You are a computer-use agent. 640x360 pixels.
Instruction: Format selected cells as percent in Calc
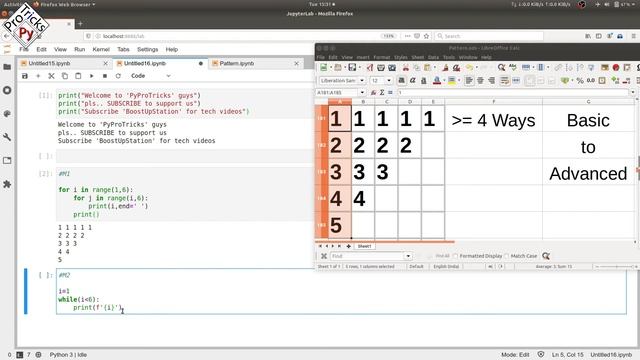580,81
